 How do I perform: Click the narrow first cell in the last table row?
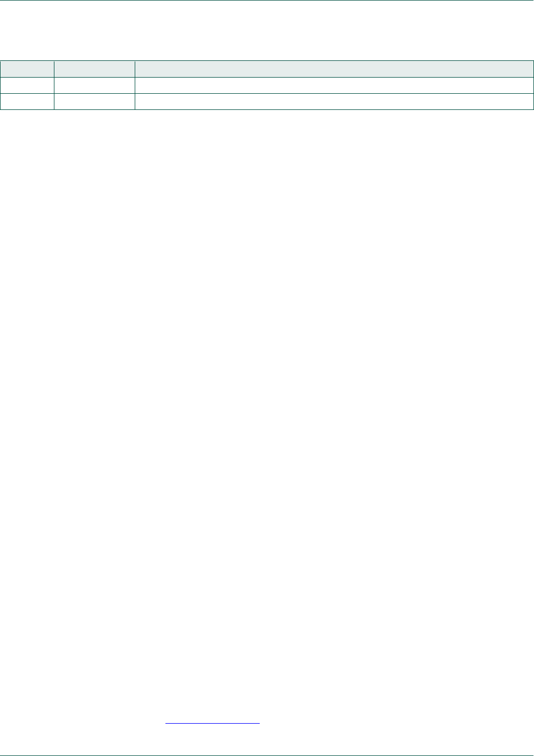27,101
